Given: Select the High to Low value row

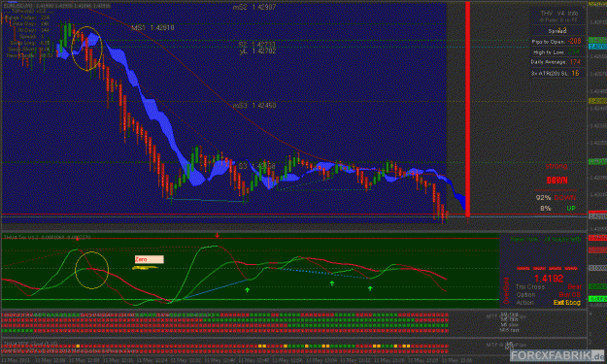Looking at the screenshot, I should click(x=556, y=51).
